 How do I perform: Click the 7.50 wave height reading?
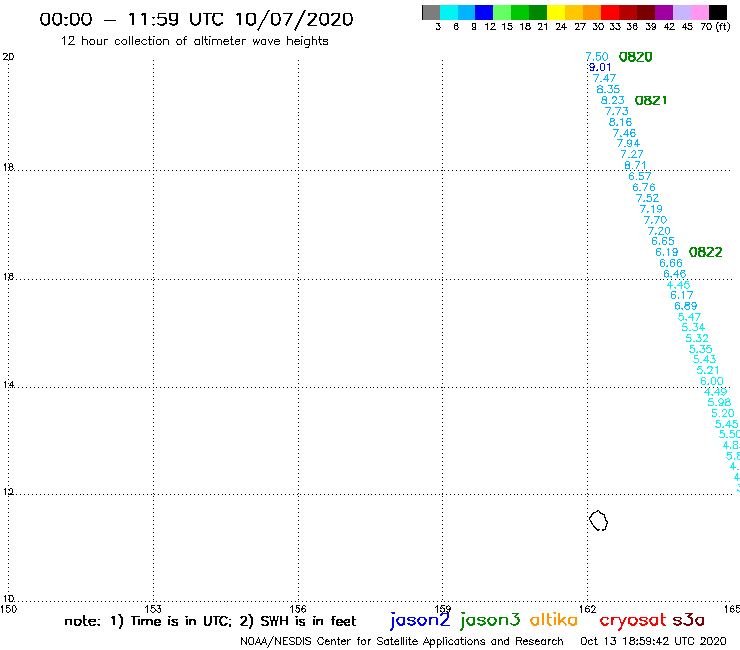[597, 57]
